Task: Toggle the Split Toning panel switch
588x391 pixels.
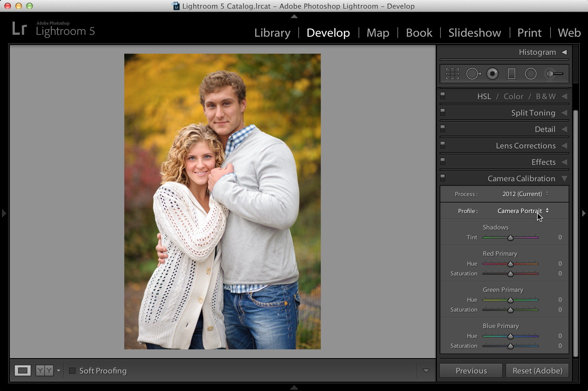Action: click(x=443, y=112)
